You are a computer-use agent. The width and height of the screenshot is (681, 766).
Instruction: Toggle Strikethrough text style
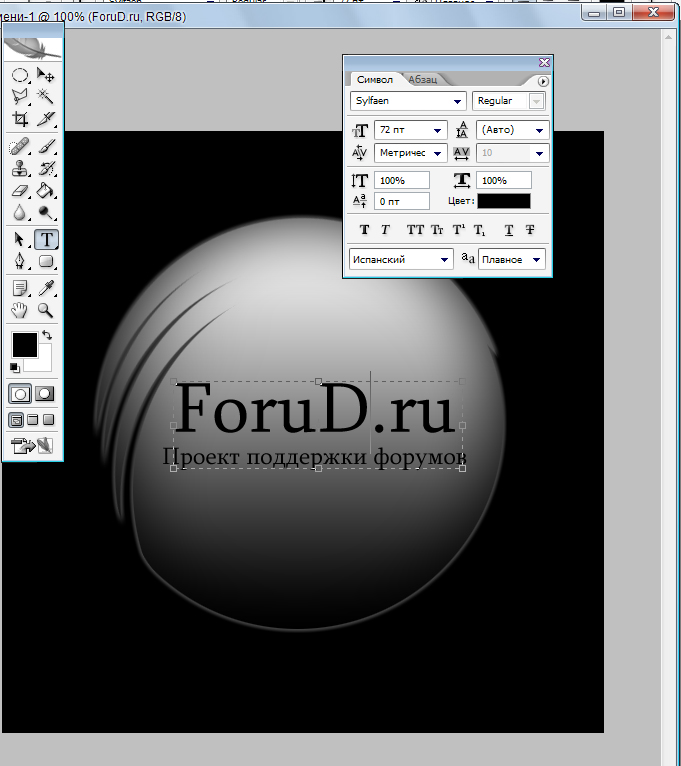pyautogui.click(x=530, y=230)
